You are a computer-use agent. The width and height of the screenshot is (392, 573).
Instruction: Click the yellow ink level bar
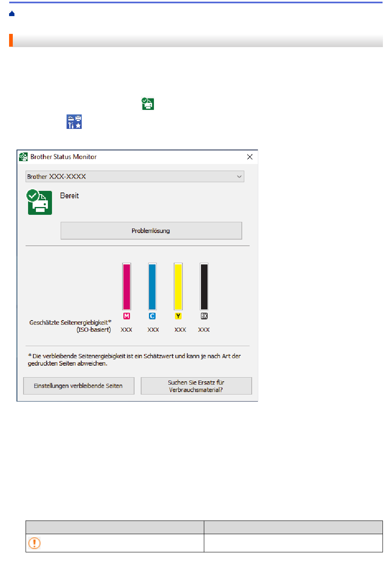[x=178, y=286]
